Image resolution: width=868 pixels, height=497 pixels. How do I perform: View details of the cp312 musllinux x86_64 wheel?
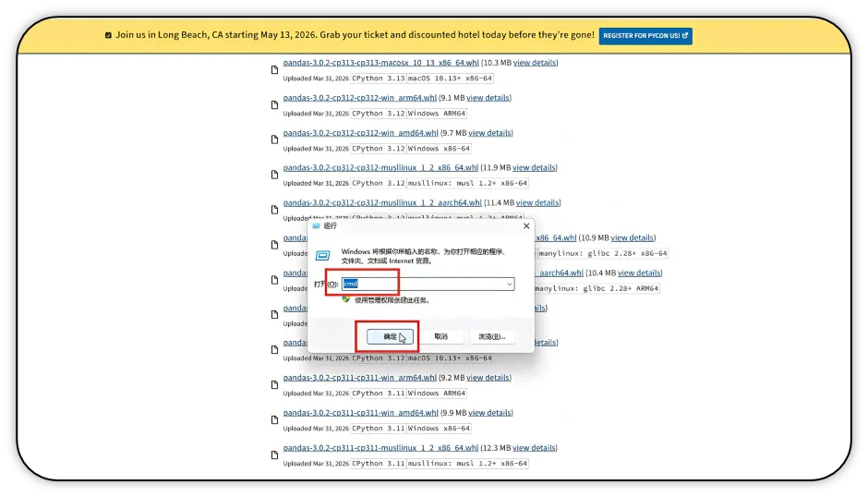pos(534,167)
